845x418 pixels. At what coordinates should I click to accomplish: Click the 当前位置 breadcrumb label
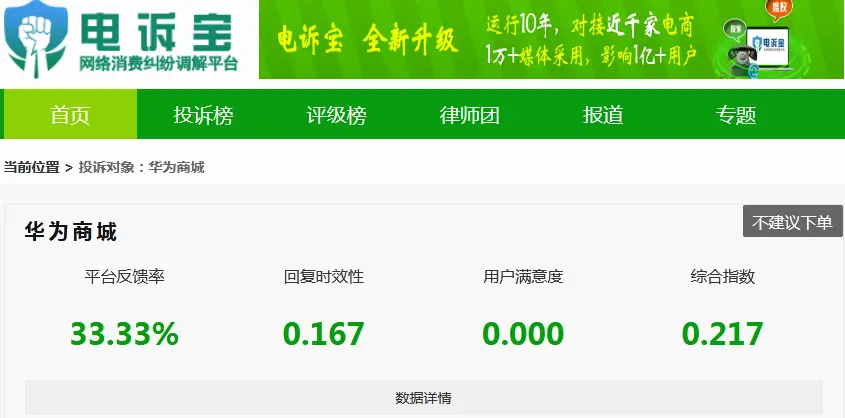tap(31, 168)
